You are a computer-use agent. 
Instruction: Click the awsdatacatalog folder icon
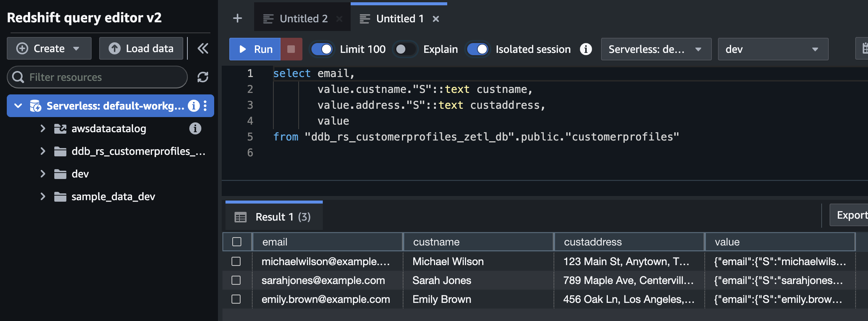click(60, 129)
